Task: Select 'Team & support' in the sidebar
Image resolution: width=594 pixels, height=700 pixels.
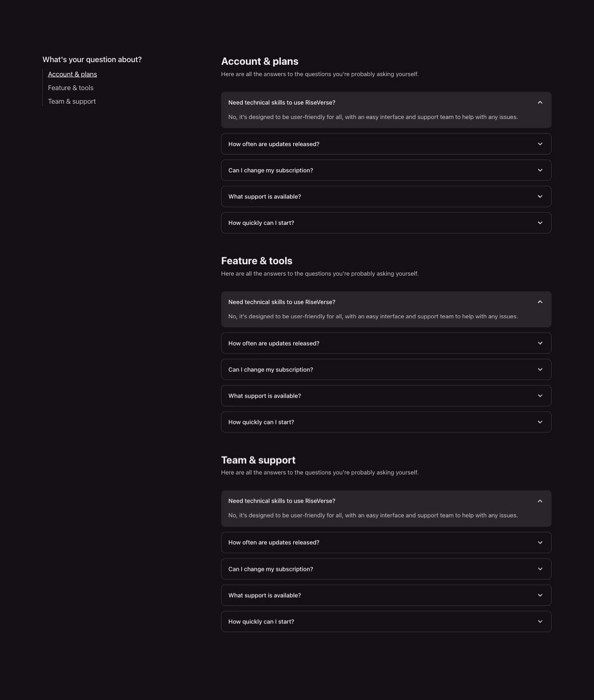Action: 72,101
